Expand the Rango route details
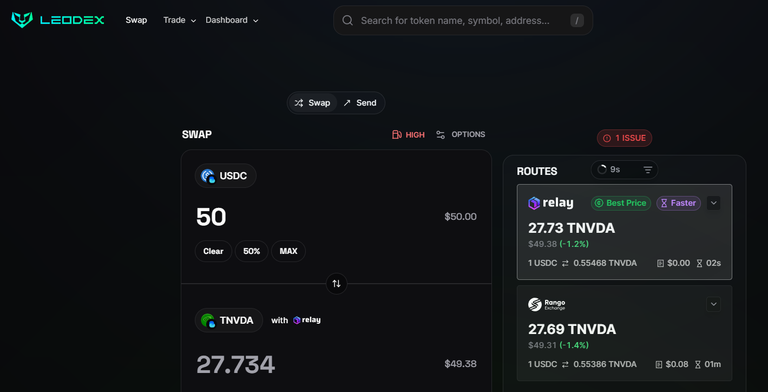Screen dimensions: 768x392 click(x=714, y=304)
